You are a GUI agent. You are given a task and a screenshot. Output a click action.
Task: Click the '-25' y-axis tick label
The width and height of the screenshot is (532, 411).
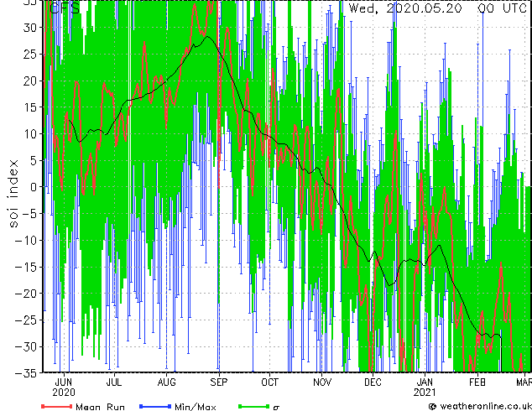[26, 320]
